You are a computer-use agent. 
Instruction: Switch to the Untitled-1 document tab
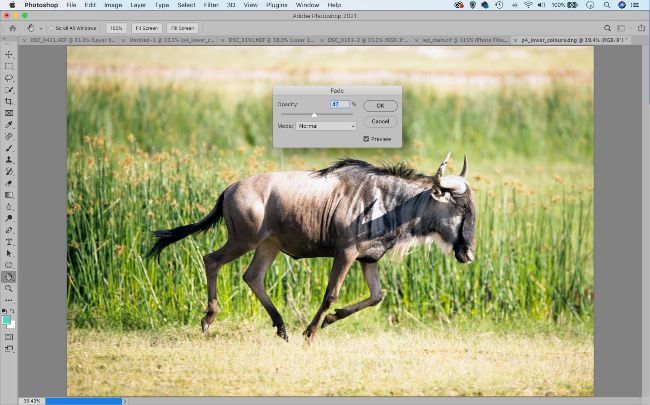[172, 40]
